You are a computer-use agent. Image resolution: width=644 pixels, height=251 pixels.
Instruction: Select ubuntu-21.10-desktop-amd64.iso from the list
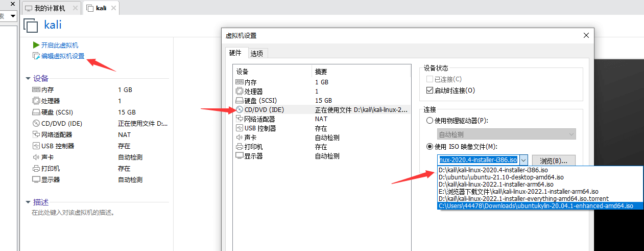(490, 177)
